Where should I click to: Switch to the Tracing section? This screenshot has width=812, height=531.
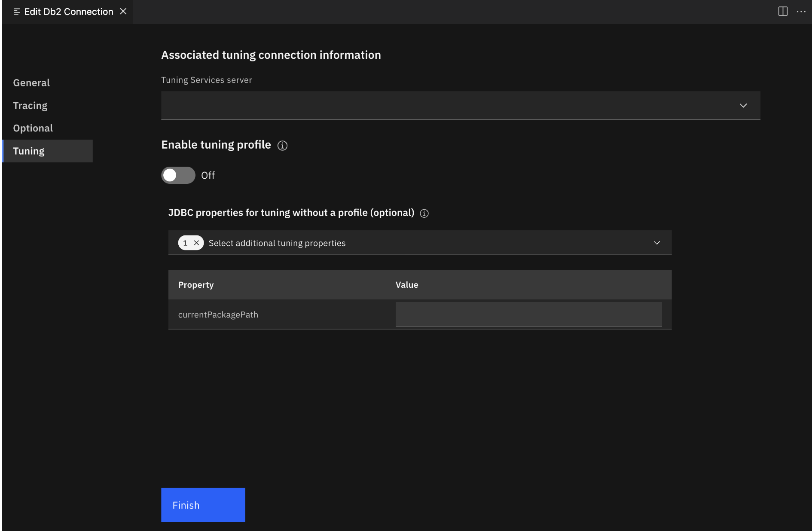[30, 106]
